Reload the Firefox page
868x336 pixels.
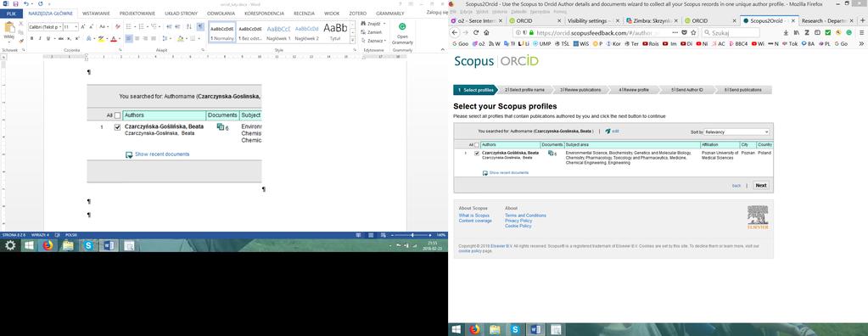click(x=475, y=32)
